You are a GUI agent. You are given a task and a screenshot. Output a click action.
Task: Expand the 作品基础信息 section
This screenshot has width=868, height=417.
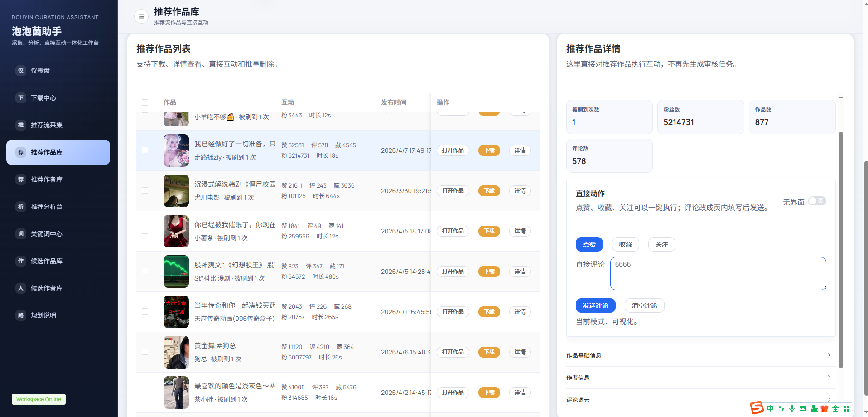(700, 355)
